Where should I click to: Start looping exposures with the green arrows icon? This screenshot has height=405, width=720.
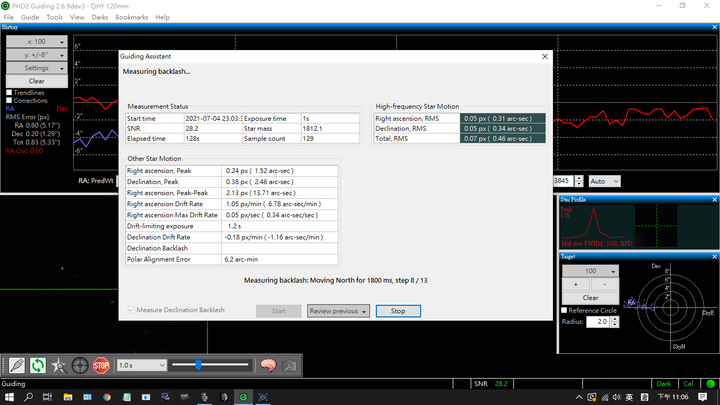[38, 366]
